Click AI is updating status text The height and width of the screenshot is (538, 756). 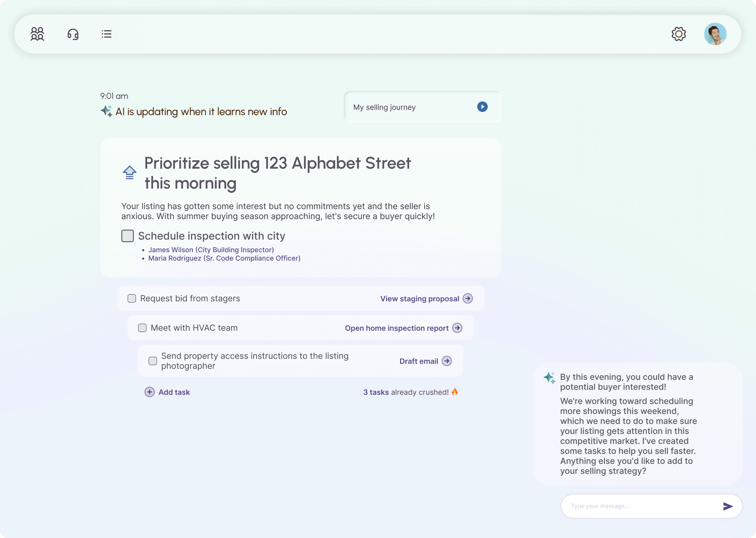pos(201,112)
